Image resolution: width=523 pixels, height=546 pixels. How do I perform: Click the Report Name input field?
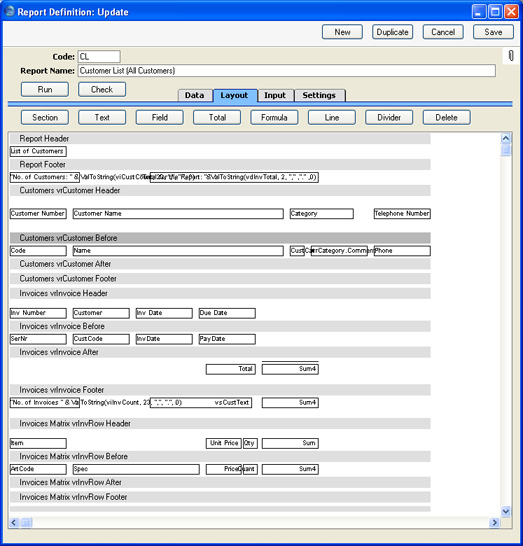(287, 71)
